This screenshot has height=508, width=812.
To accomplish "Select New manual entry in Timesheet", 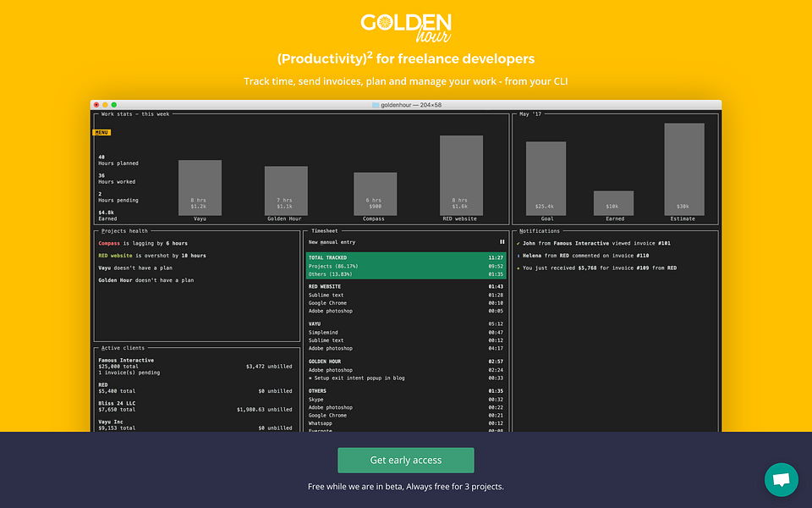I will pos(332,242).
